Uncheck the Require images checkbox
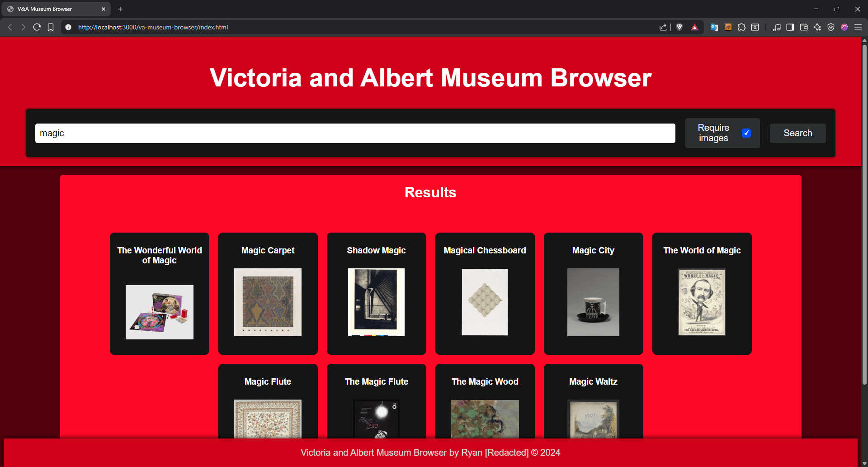Viewport: 868px width, 467px height. coord(746,133)
